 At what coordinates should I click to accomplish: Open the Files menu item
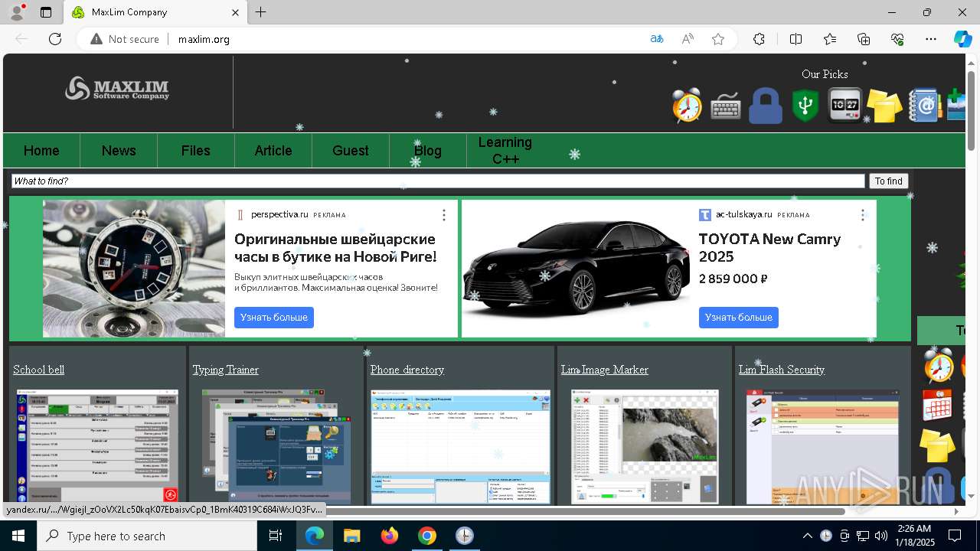(196, 151)
